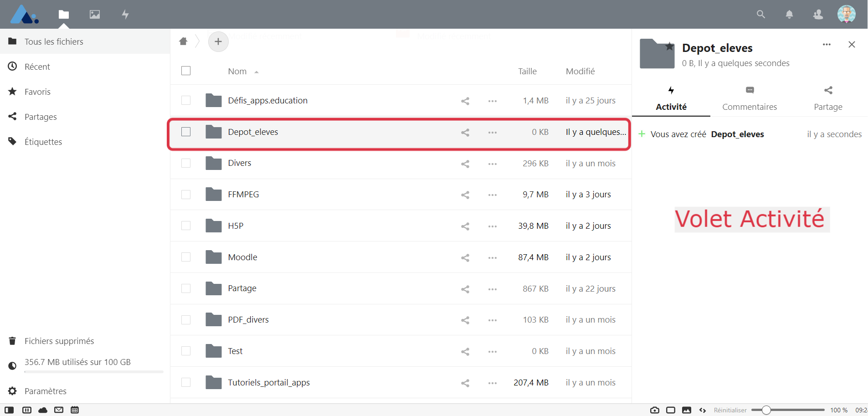Open the notifications bell

click(x=789, y=15)
